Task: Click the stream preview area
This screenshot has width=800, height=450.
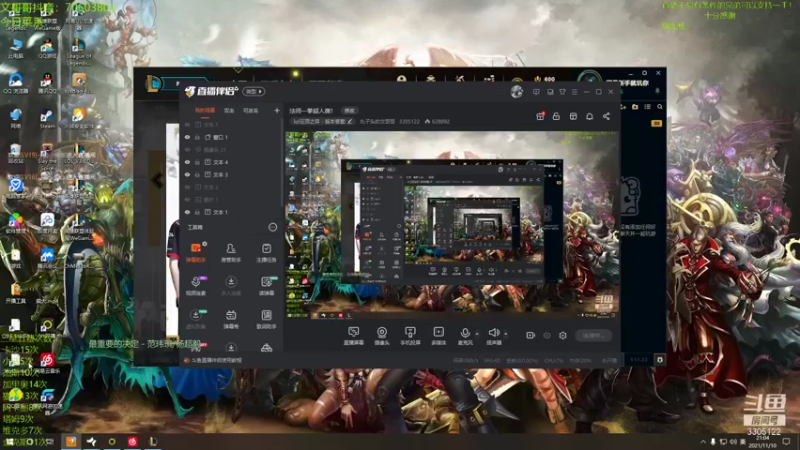Action: click(x=452, y=225)
